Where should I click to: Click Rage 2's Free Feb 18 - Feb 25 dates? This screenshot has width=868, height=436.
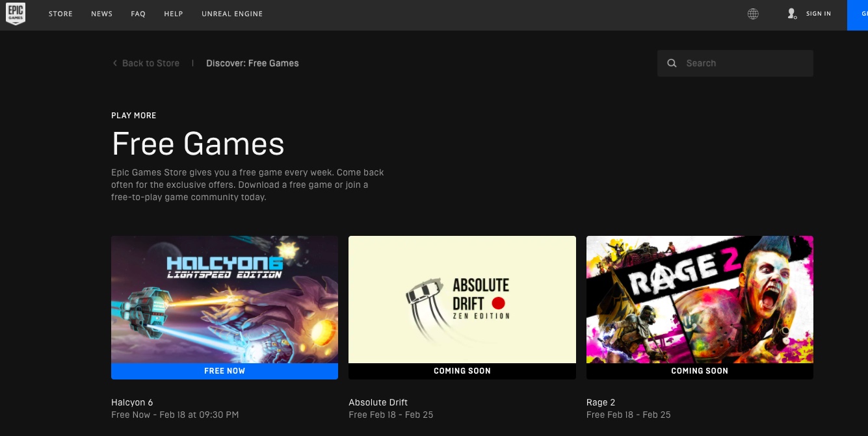click(629, 415)
